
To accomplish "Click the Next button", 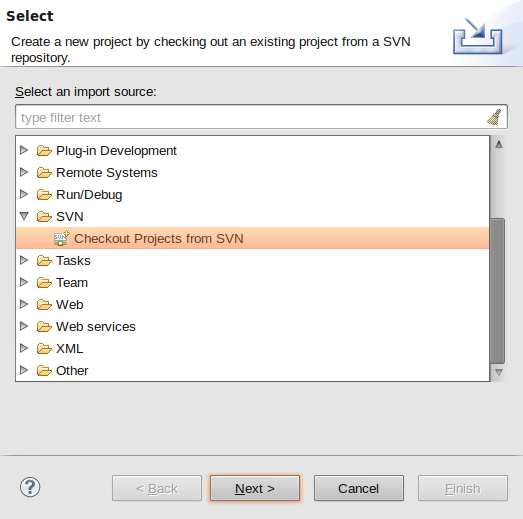I will (x=255, y=488).
